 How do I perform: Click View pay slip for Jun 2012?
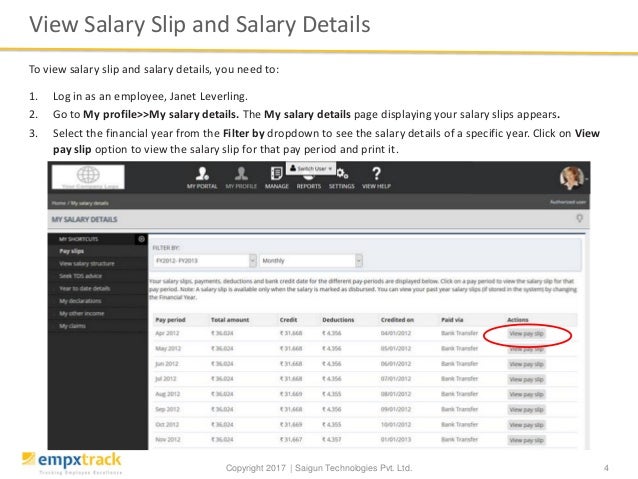[x=526, y=364]
